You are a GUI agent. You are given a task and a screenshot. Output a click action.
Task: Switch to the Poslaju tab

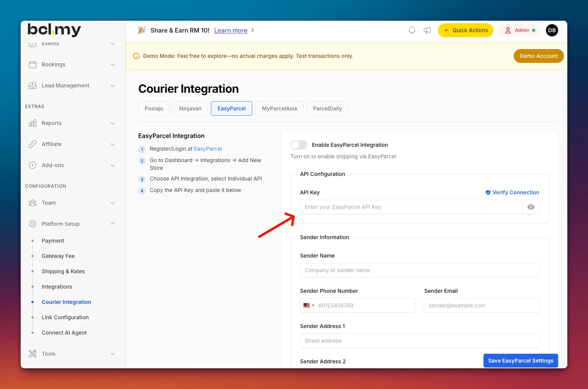pyautogui.click(x=154, y=108)
